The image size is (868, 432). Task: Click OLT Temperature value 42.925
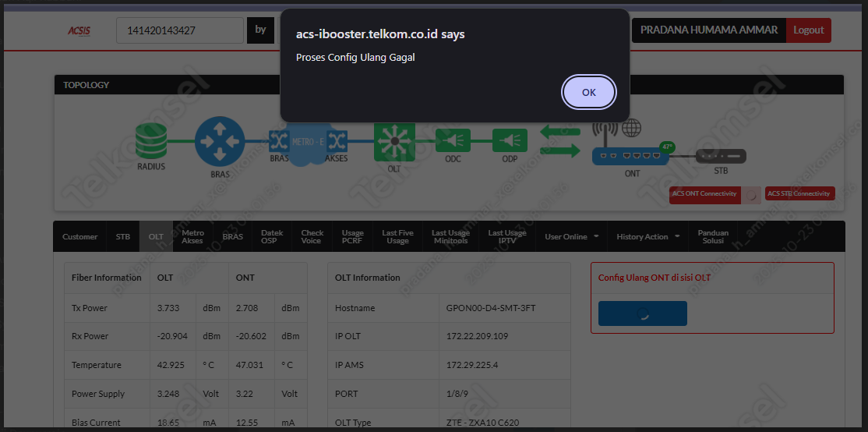click(170, 365)
